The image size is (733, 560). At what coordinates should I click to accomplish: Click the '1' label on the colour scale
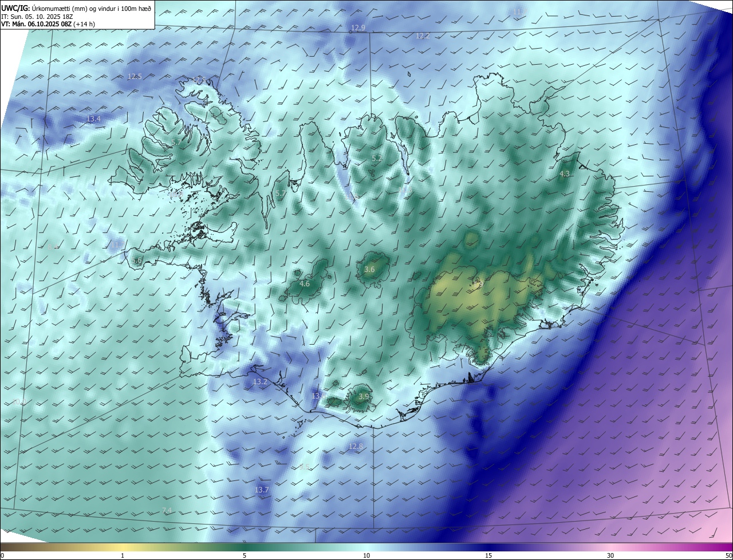coord(123,555)
